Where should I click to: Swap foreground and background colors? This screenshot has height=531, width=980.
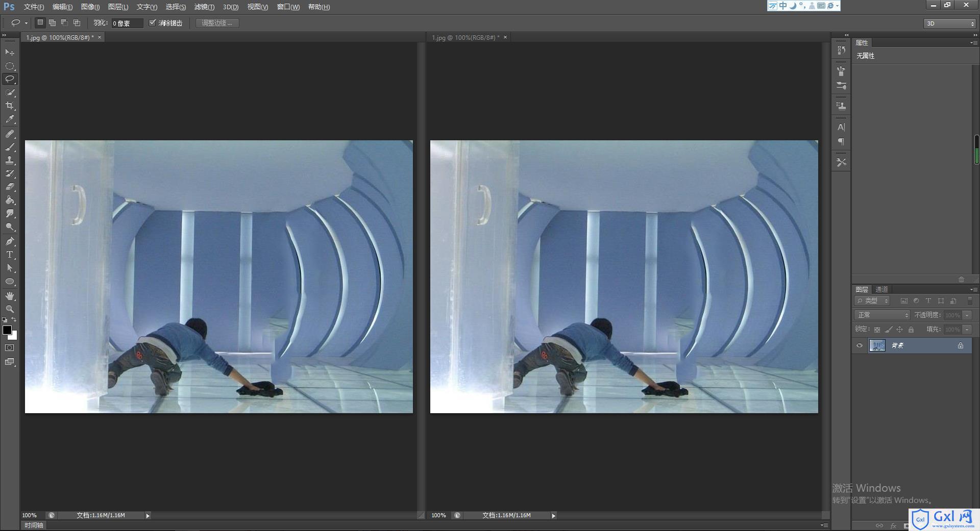[14, 320]
